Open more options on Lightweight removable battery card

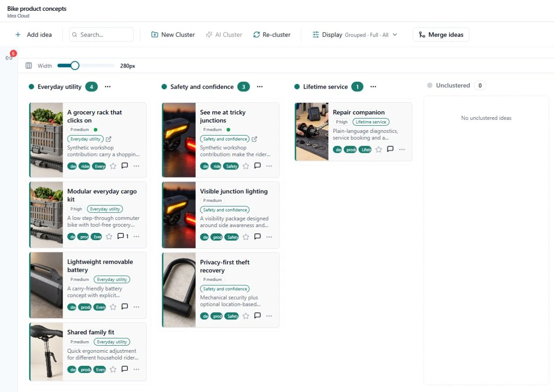point(136,307)
